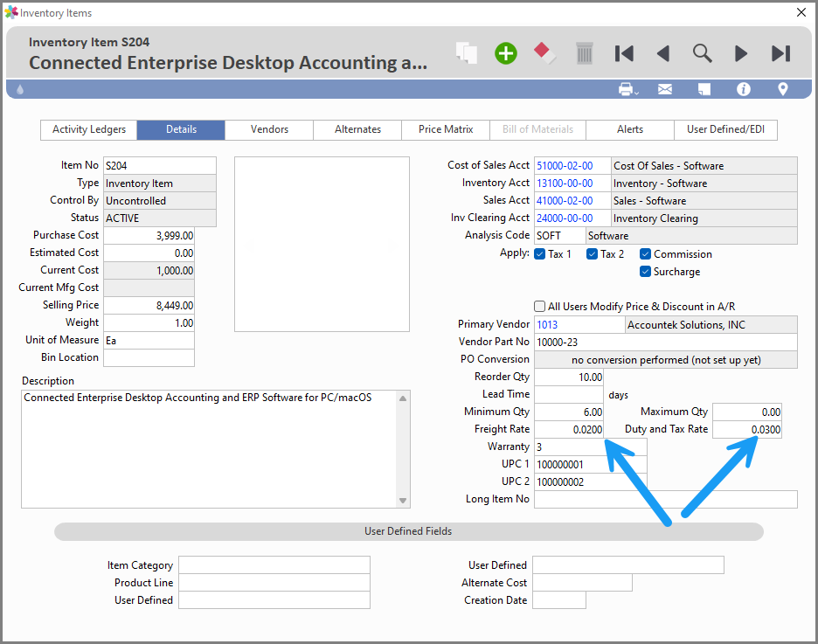This screenshot has width=818, height=644.
Task: Click the Weight field
Action: point(149,322)
